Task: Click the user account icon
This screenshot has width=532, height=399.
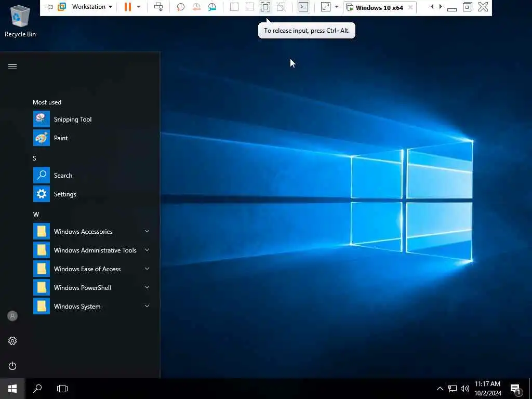Action: (x=12, y=316)
